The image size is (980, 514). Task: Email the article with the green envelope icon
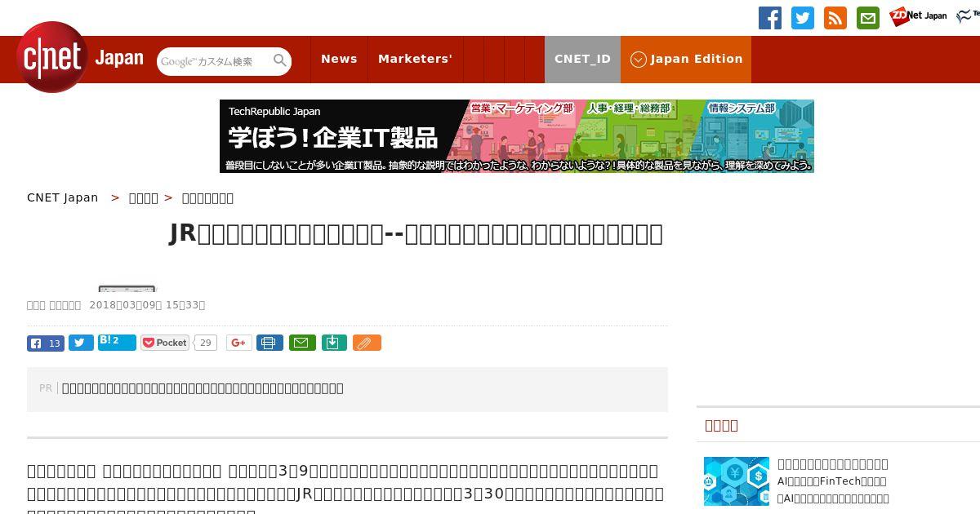click(x=301, y=343)
